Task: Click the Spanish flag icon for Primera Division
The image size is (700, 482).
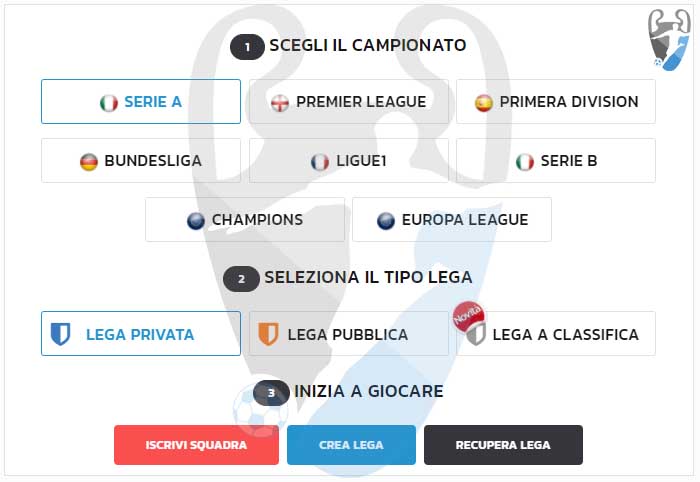Action: [x=484, y=102]
